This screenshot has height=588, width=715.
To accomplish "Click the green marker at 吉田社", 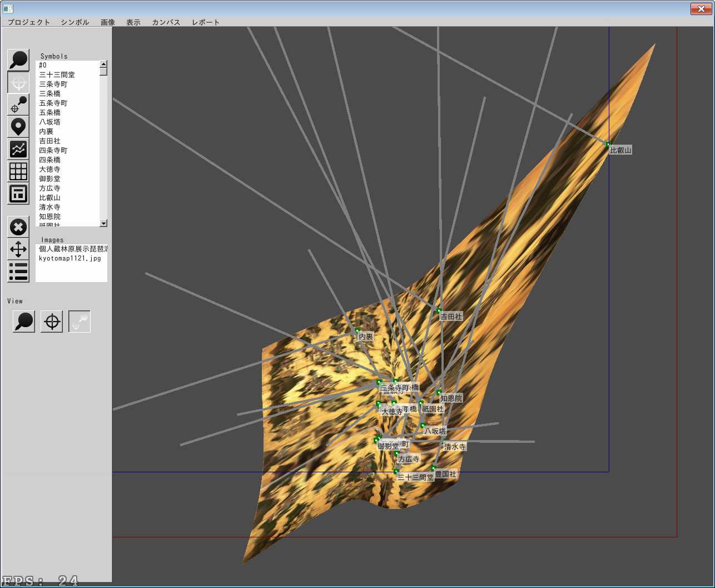I will [x=439, y=310].
